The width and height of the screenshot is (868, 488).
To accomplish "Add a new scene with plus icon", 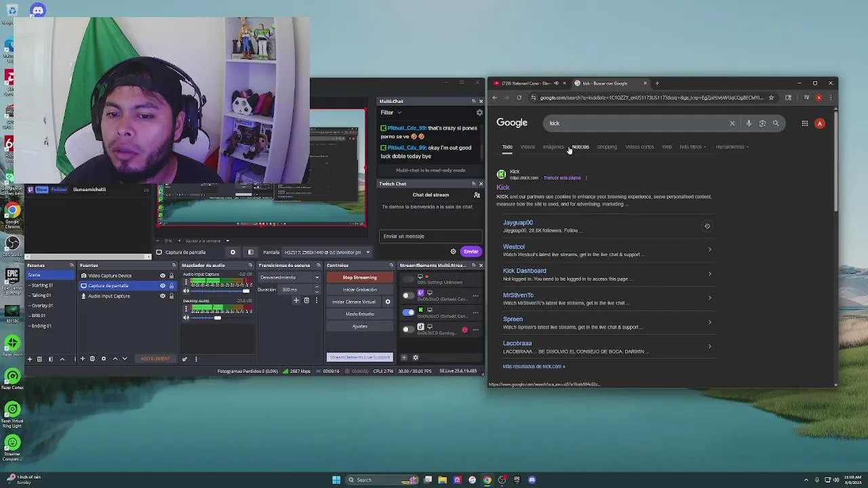I will coord(30,359).
